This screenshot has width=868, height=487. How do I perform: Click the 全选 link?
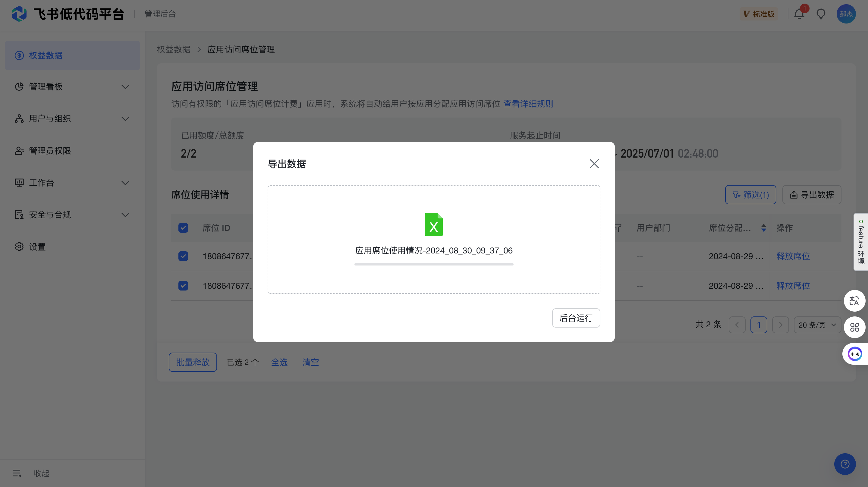pyautogui.click(x=279, y=362)
